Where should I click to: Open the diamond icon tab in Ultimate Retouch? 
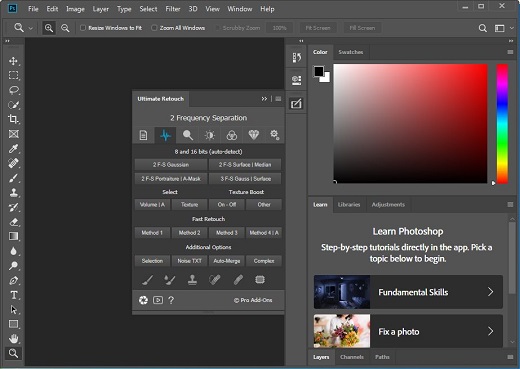[253, 135]
